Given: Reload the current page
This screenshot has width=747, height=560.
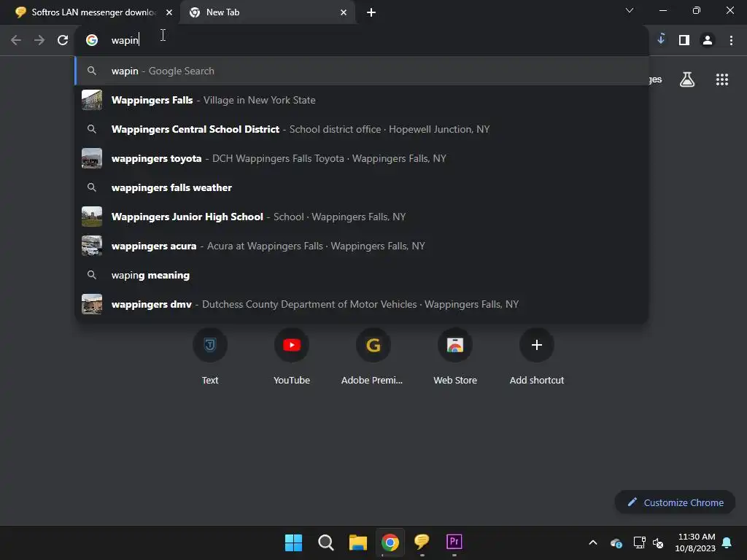Looking at the screenshot, I should click(63, 40).
